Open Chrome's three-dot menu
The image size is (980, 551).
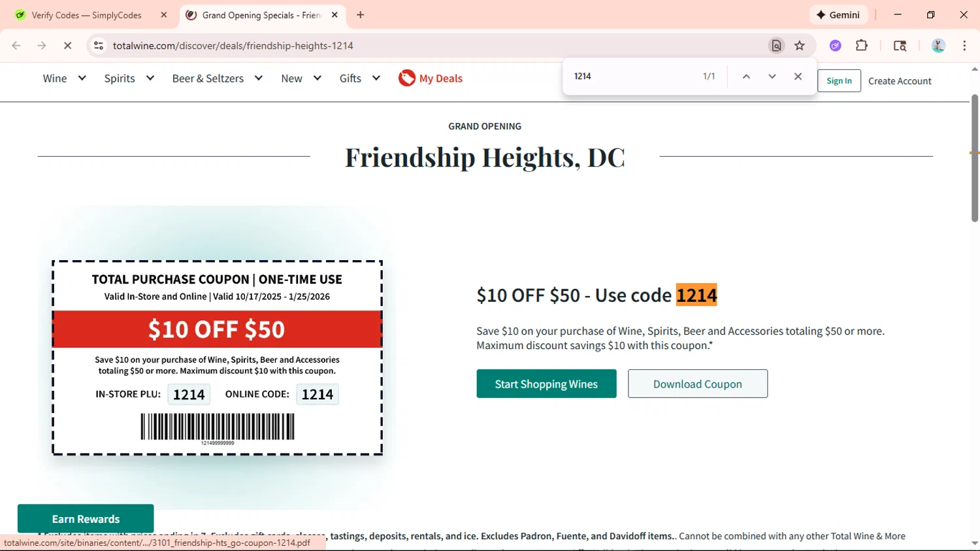[x=964, y=46]
